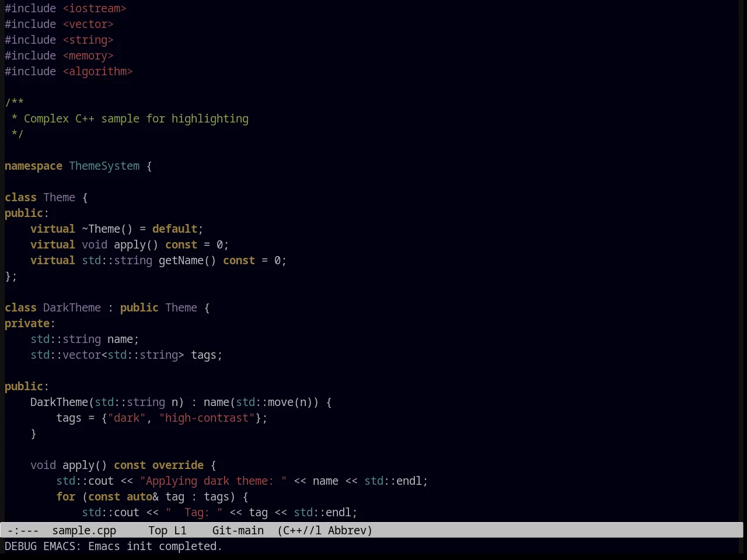Viewport: 747px width, 560px height.
Task: Click the sample.cpp buffer name in mode line
Action: 84,530
